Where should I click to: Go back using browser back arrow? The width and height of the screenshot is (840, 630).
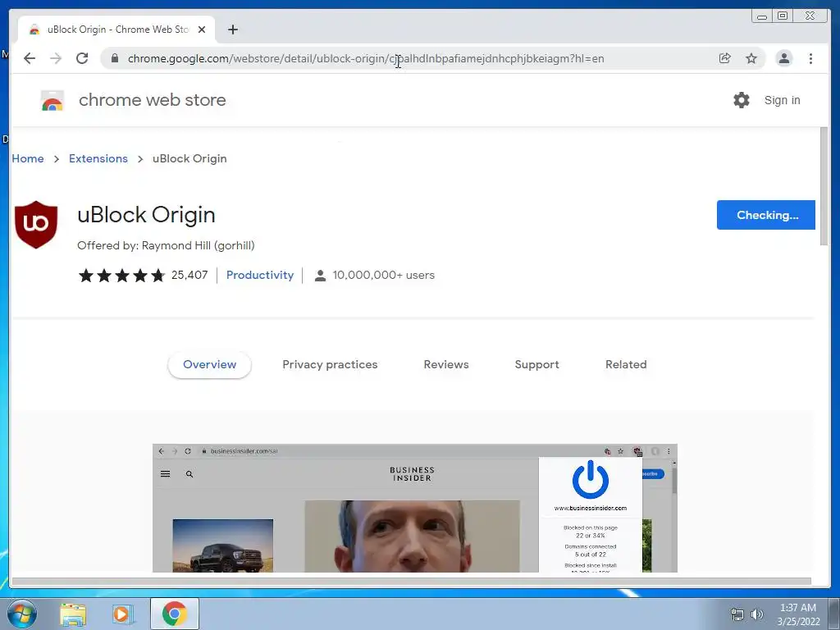point(30,58)
